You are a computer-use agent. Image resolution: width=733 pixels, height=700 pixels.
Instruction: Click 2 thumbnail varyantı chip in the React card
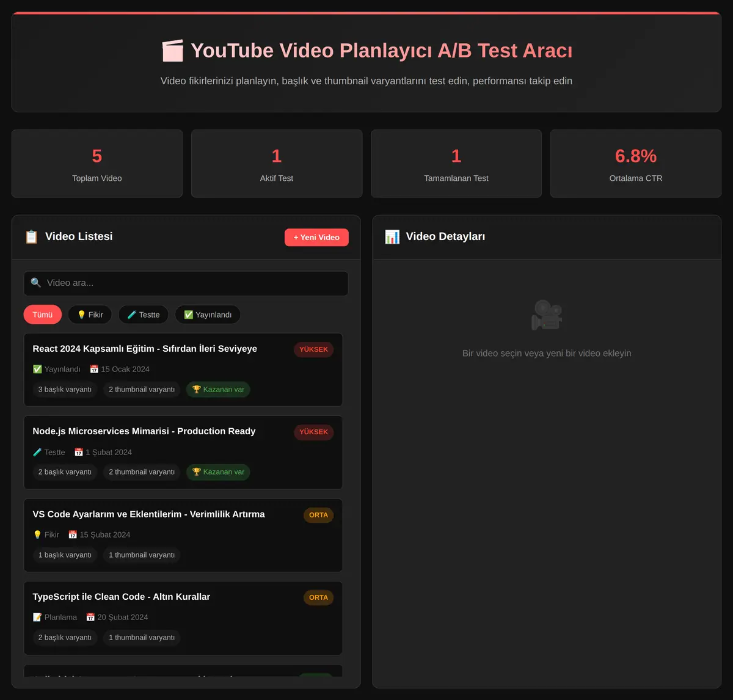pos(142,389)
